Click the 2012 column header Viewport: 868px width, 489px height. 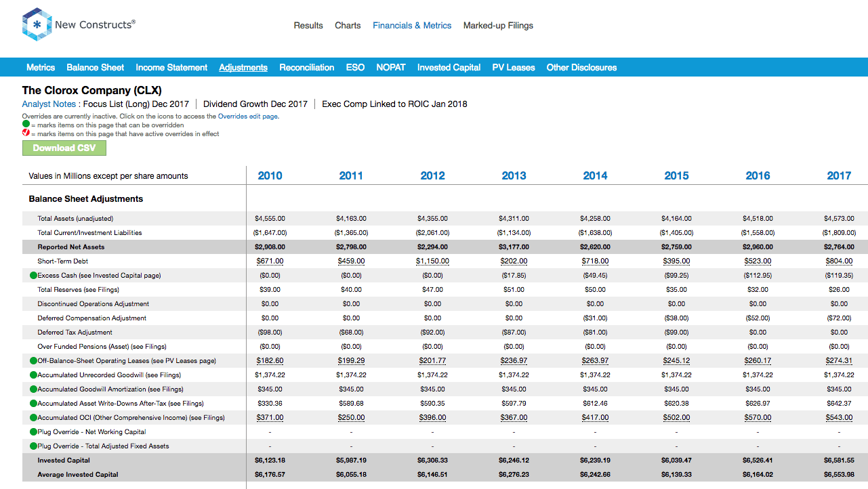tap(432, 175)
